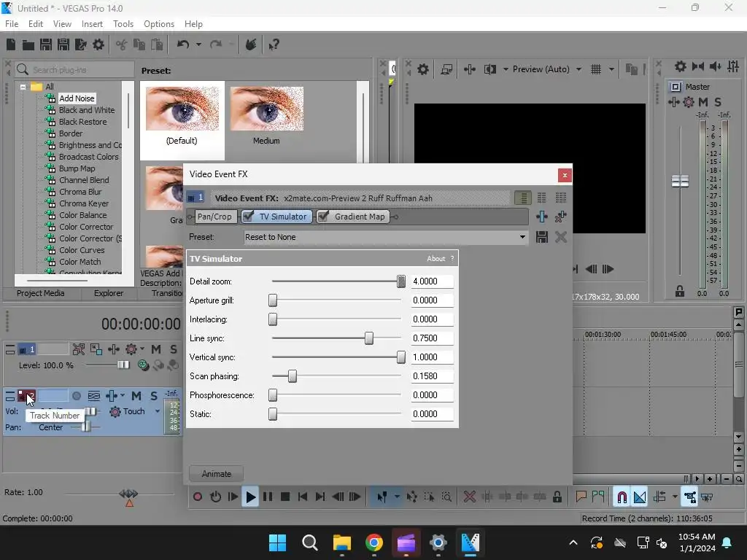Click the Line sync slider handle
Screen dimensions: 747x560
[368, 338]
